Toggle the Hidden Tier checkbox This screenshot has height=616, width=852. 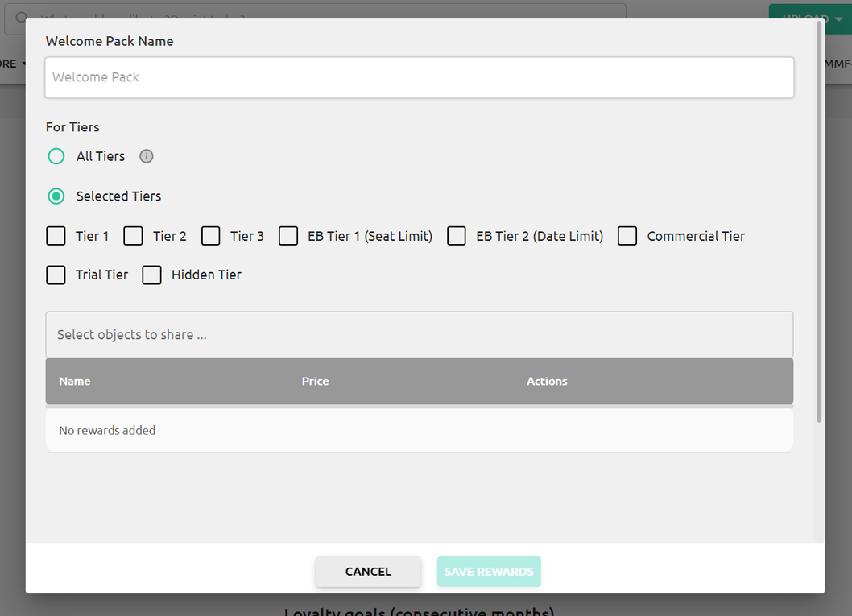[x=151, y=275]
